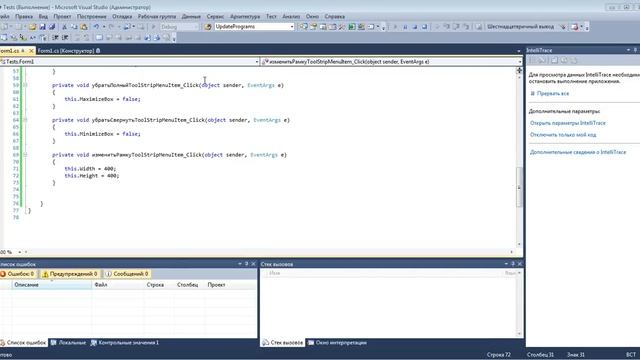
Task: Click the Stop debugging icon
Action: (415, 27)
